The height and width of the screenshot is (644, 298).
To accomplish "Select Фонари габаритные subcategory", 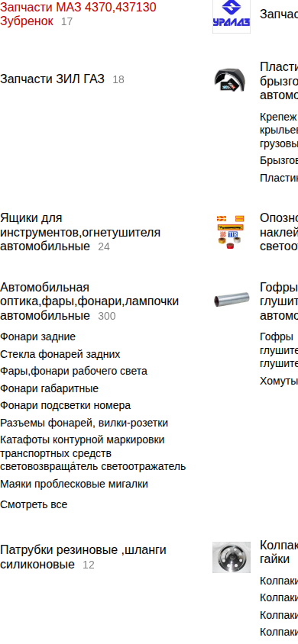I will click(x=50, y=388).
